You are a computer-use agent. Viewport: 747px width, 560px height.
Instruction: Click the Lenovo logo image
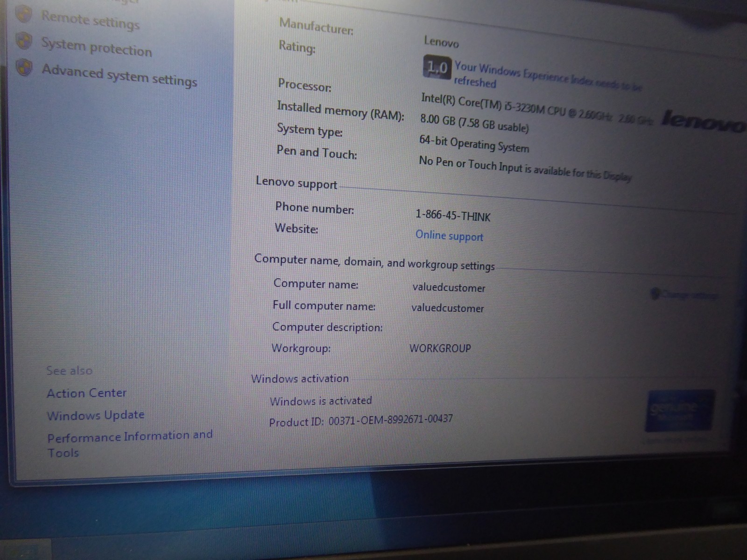coord(704,122)
